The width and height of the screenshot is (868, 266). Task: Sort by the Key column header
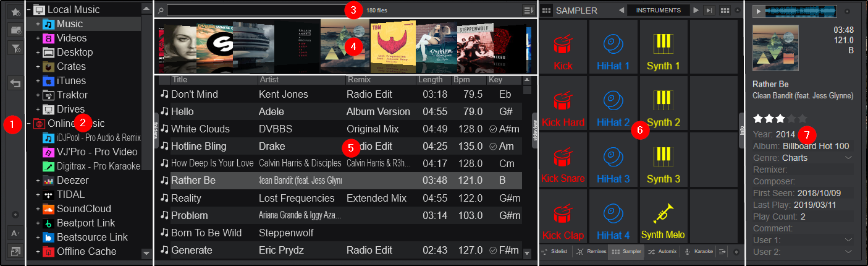click(x=504, y=80)
